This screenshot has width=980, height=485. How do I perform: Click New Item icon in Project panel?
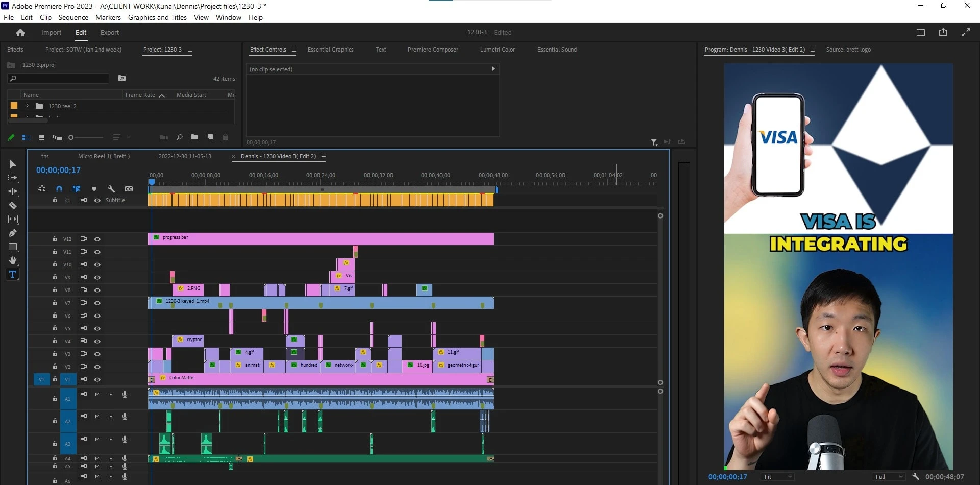[x=210, y=137]
